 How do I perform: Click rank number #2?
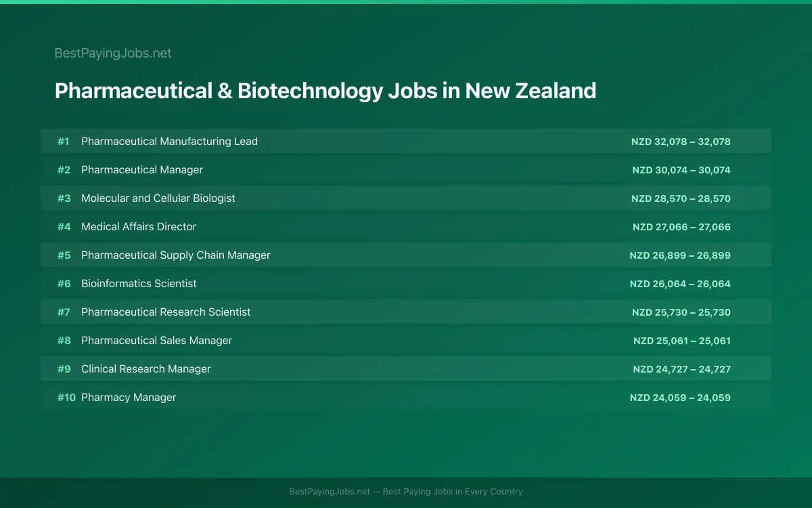pos(64,170)
